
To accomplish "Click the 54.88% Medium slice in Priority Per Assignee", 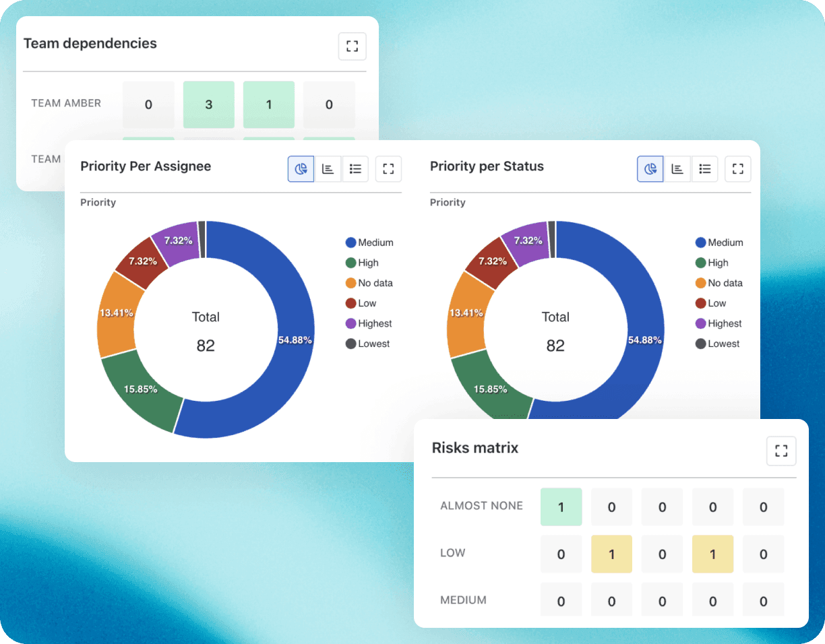I will (x=295, y=340).
